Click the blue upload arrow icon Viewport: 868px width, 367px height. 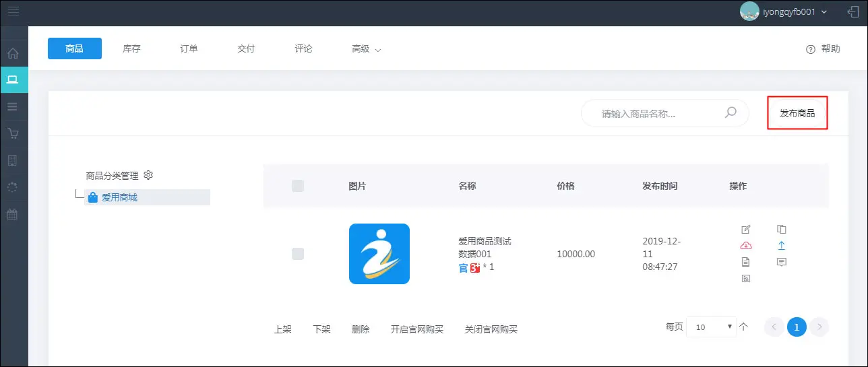pyautogui.click(x=781, y=246)
